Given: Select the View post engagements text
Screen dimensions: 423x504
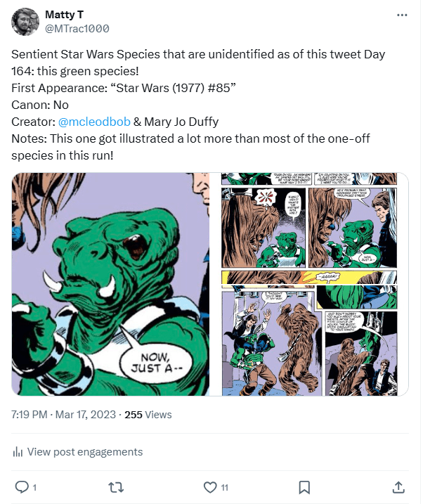Looking at the screenshot, I should pos(84,452).
